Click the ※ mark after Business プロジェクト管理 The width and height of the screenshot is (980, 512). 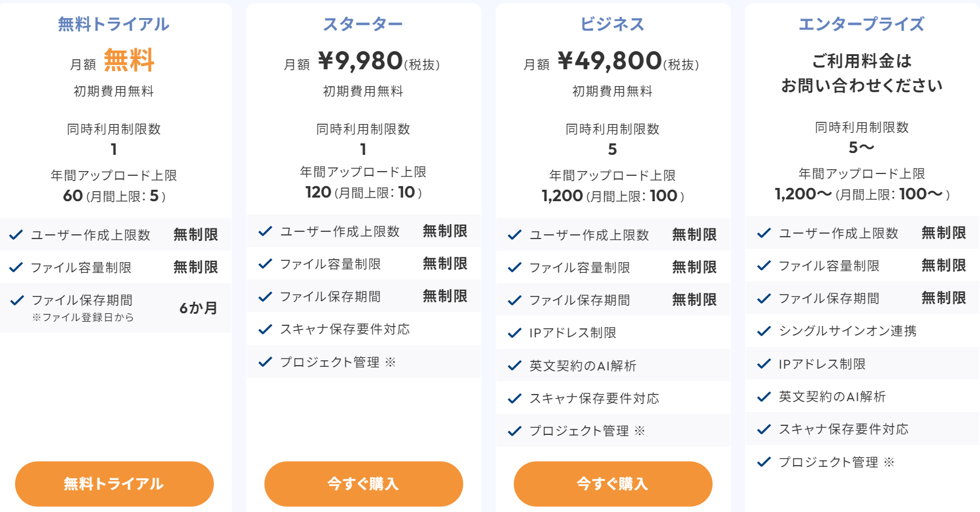[640, 431]
